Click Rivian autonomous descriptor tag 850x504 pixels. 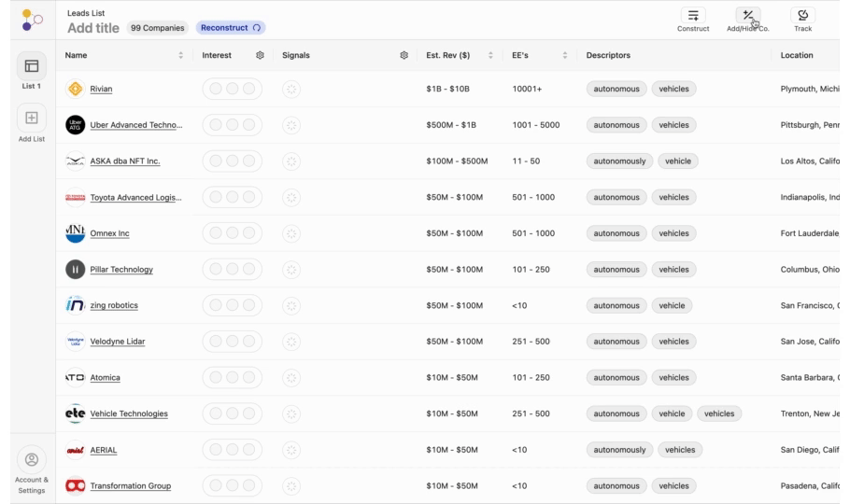pos(616,89)
